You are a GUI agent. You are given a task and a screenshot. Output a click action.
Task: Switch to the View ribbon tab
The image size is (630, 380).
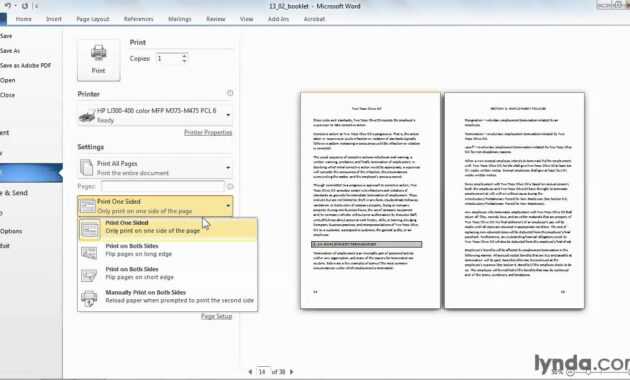coord(246,19)
